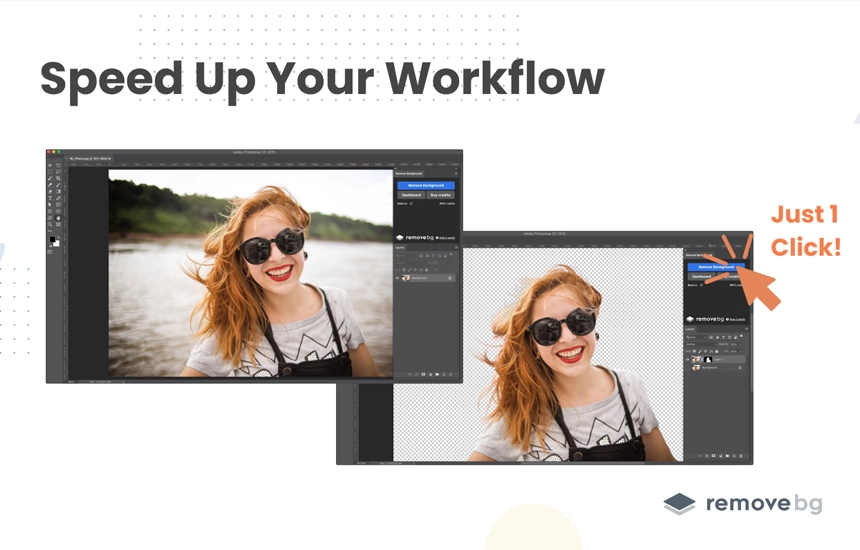Select Background layer row in right window
Image resolution: width=860 pixels, height=550 pixels.
[x=715, y=367]
